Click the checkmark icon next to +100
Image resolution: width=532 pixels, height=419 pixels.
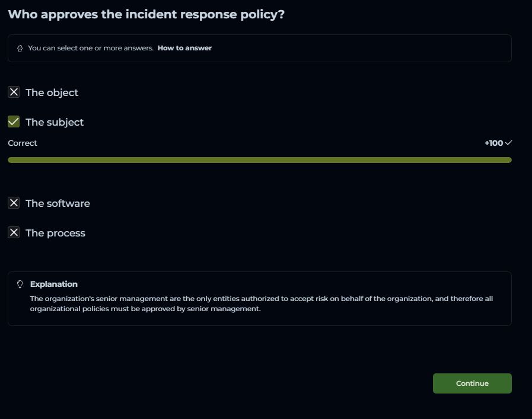[x=508, y=143]
